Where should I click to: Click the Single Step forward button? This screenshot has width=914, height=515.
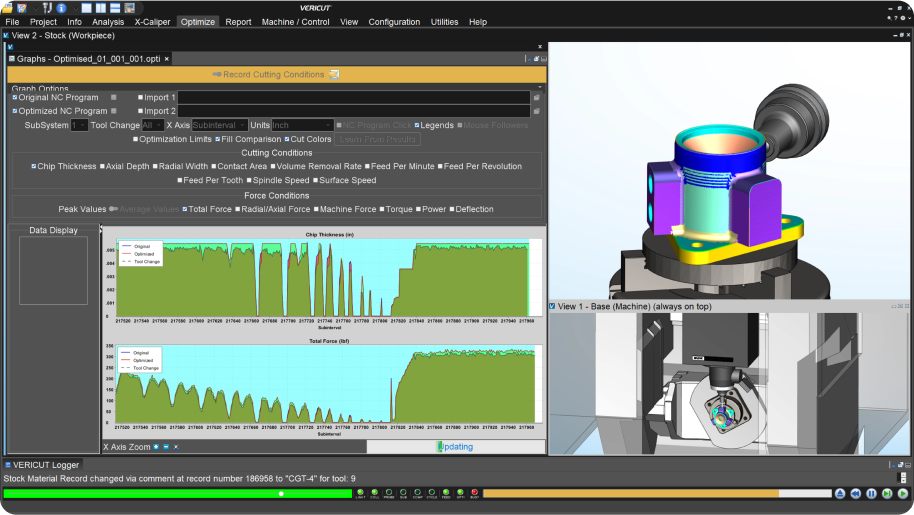coord(887,493)
